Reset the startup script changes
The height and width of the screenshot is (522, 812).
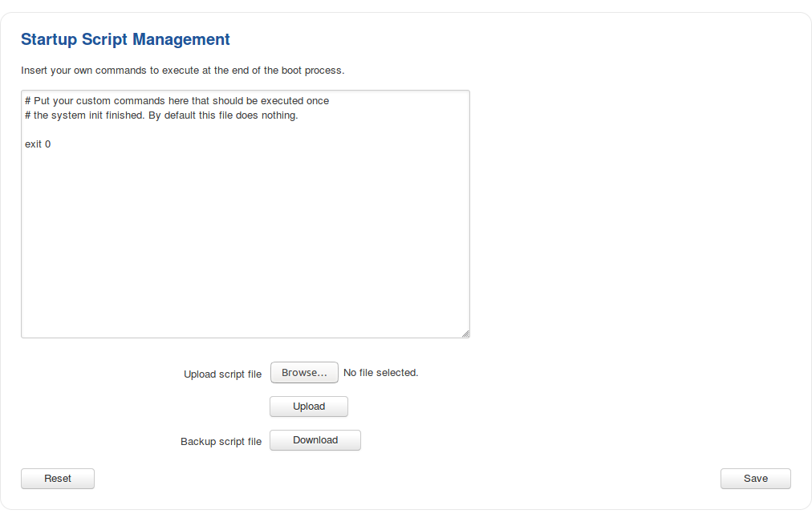[58, 479]
